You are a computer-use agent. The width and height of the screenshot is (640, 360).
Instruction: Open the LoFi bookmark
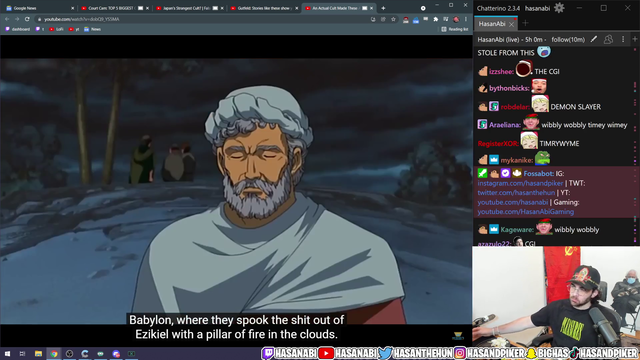[x=56, y=29]
